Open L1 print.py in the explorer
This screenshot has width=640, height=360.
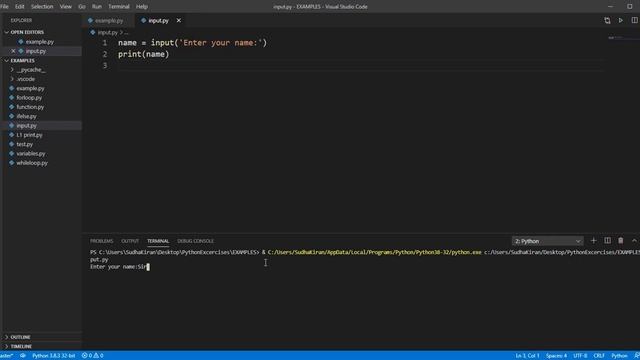(29, 135)
